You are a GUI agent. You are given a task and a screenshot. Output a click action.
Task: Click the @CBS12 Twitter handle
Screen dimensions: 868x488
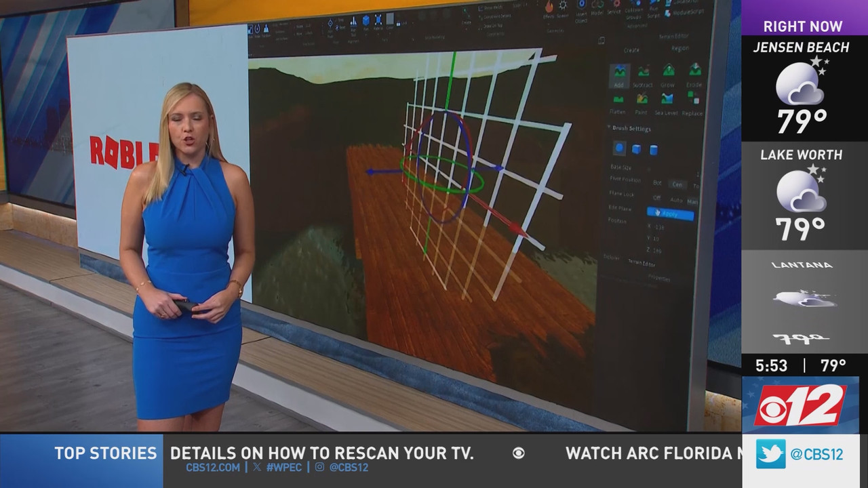pos(817,454)
